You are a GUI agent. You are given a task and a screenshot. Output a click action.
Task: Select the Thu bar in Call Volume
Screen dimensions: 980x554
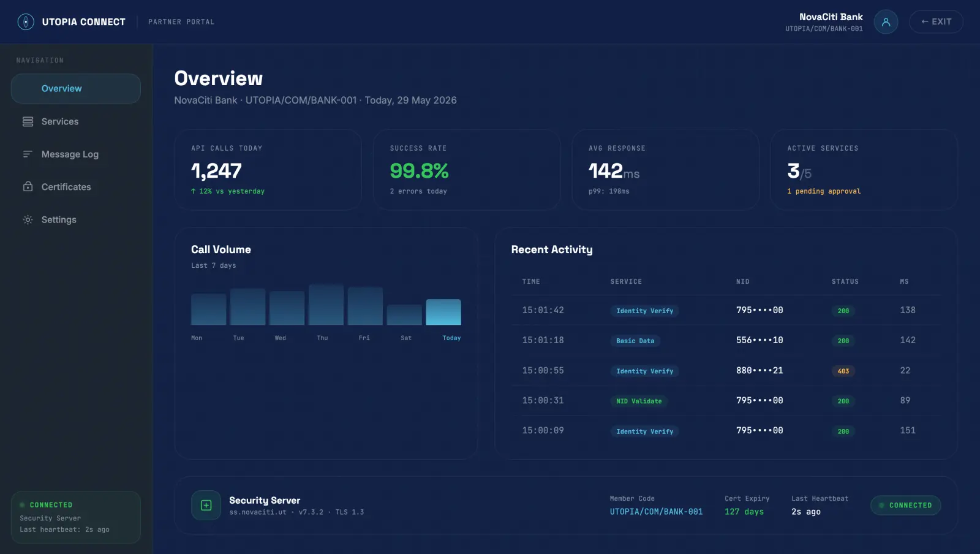pyautogui.click(x=326, y=305)
